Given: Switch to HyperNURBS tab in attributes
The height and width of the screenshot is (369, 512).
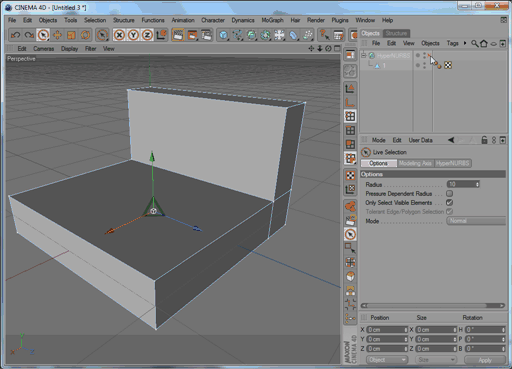Looking at the screenshot, I should (452, 163).
